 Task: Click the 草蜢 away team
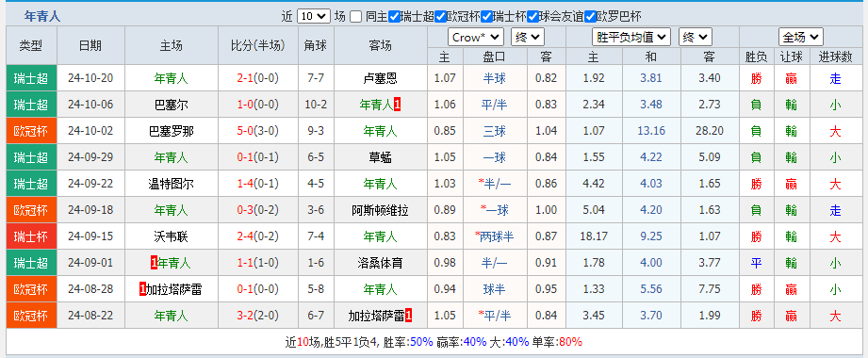(x=381, y=157)
